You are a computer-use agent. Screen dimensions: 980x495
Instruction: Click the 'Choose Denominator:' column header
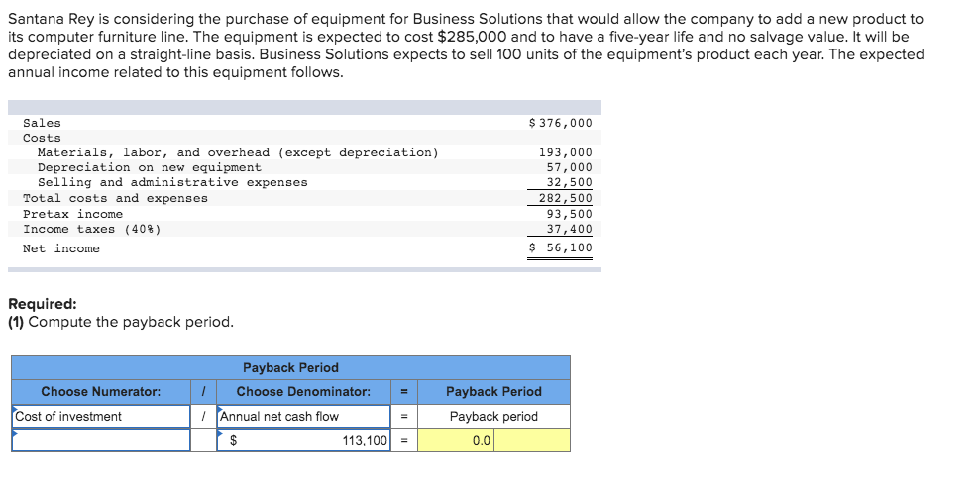tap(304, 392)
